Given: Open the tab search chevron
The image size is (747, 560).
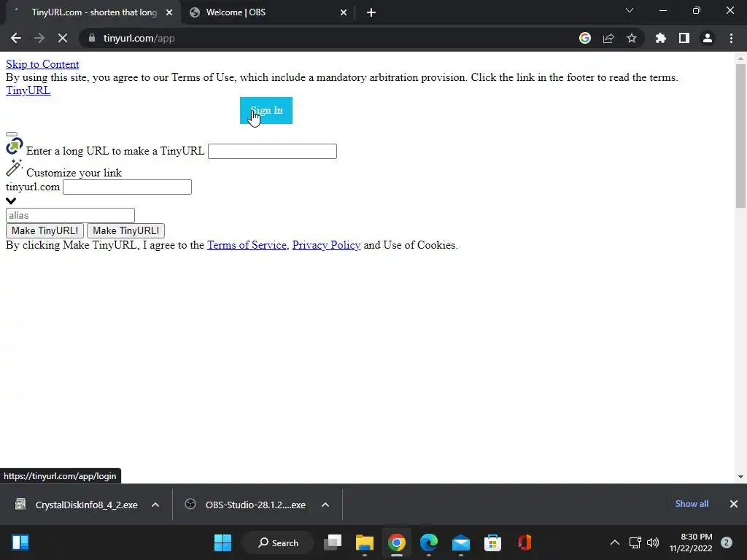Looking at the screenshot, I should [630, 10].
